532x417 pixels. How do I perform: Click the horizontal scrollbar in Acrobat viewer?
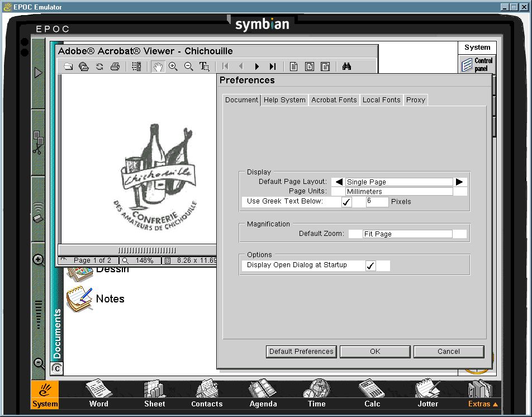(x=137, y=250)
